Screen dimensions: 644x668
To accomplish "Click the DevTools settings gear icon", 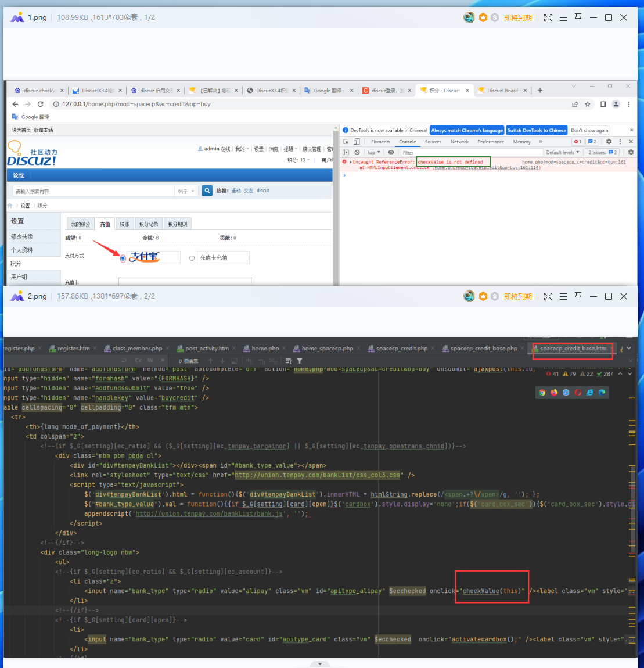I will (x=609, y=142).
